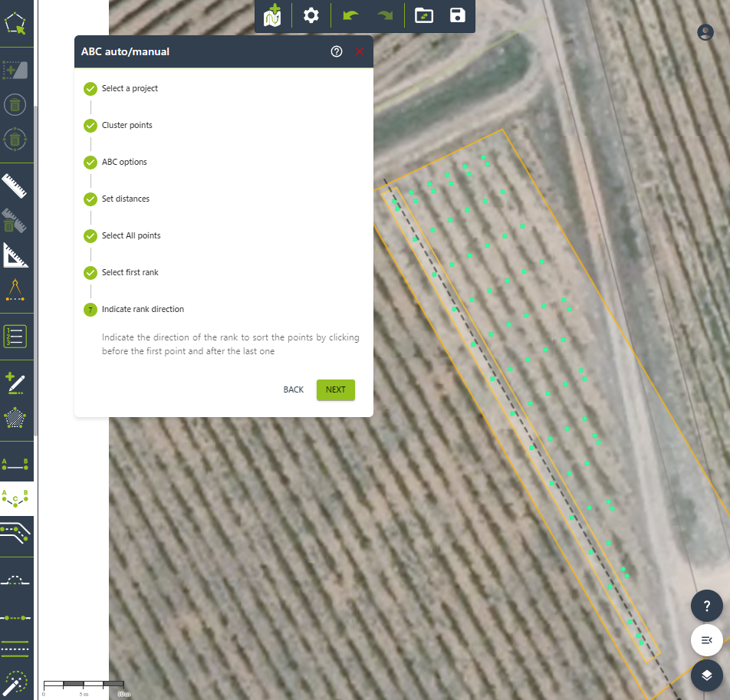730x700 pixels.
Task: Open the add new map icon
Action: point(272,15)
